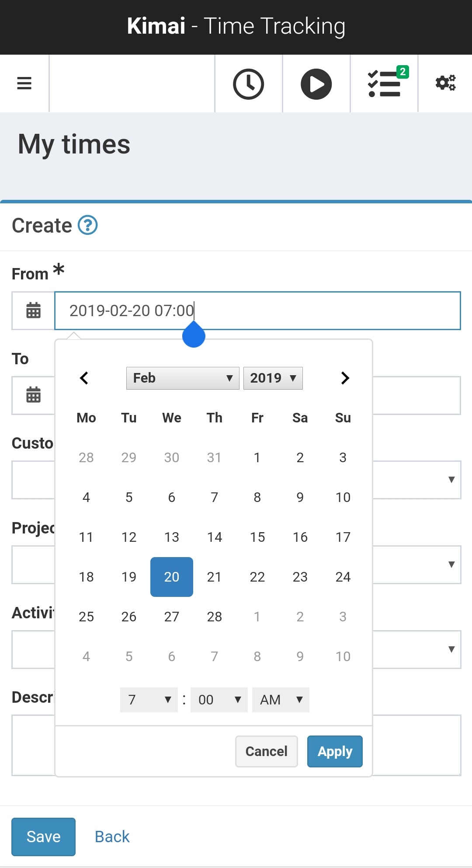
Task: Open the 2019 year dropdown
Action: [273, 378]
